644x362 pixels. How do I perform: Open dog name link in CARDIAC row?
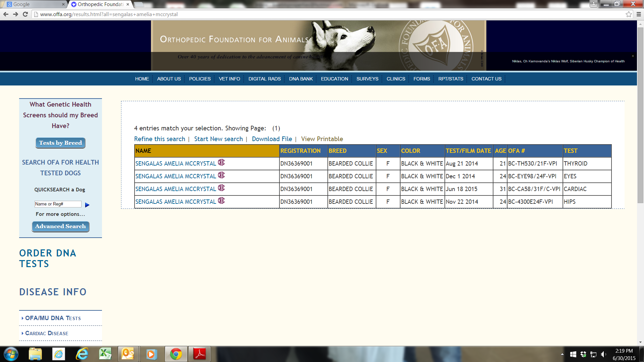(x=176, y=189)
